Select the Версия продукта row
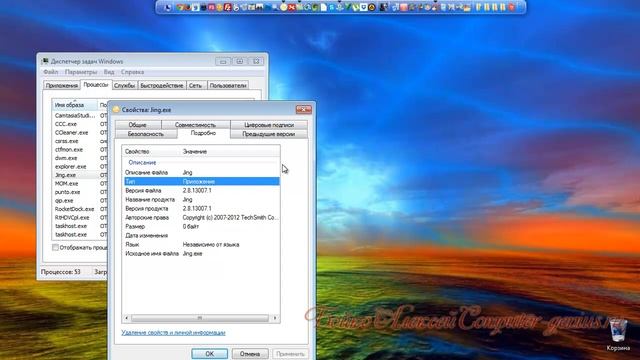The width and height of the screenshot is (640, 360). point(202,208)
